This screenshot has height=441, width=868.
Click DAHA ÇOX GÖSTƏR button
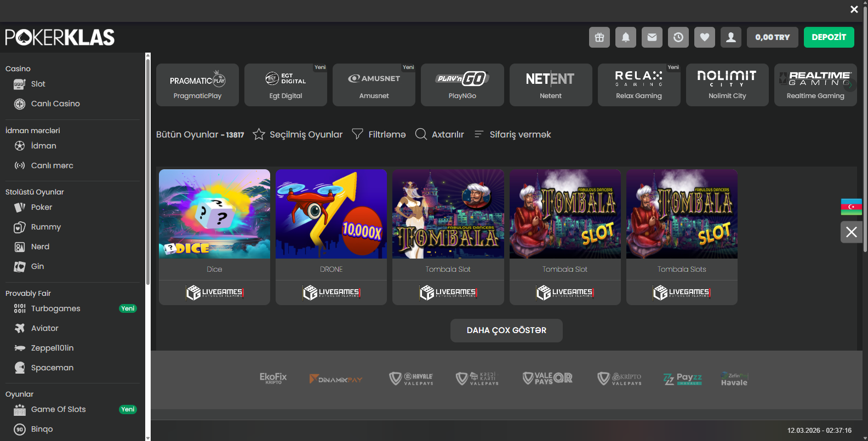[x=506, y=330]
